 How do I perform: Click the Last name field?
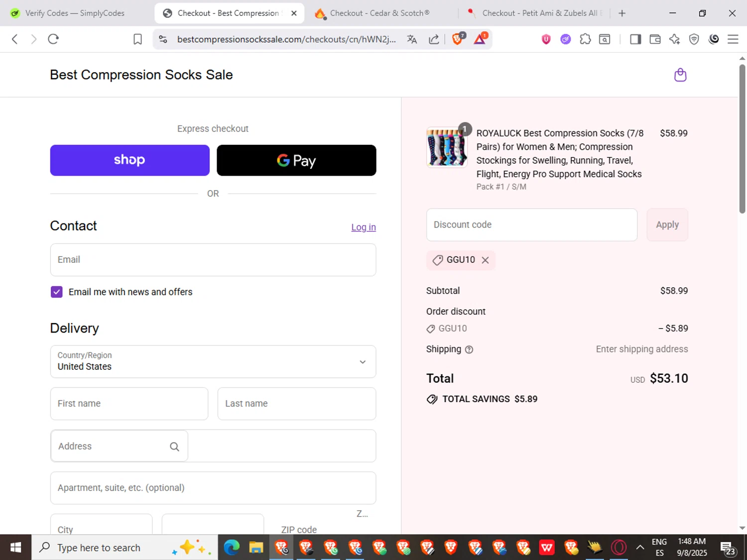pyautogui.click(x=297, y=404)
